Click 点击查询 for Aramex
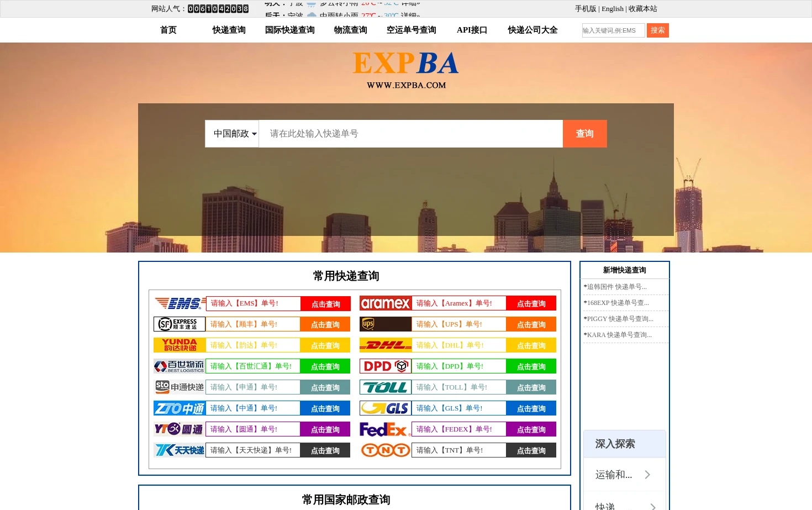The height and width of the screenshot is (510, 812). [531, 303]
